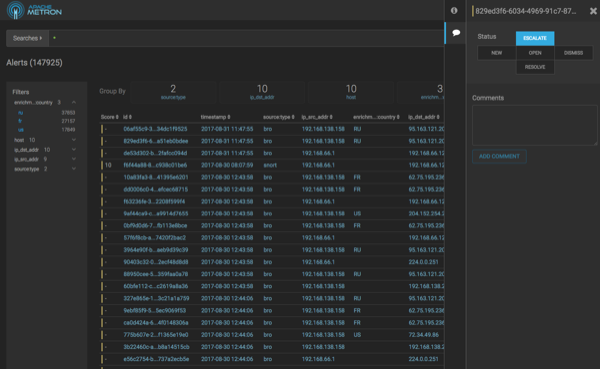600x369 pixels.
Task: Group alerts by source:type
Action: (x=173, y=92)
